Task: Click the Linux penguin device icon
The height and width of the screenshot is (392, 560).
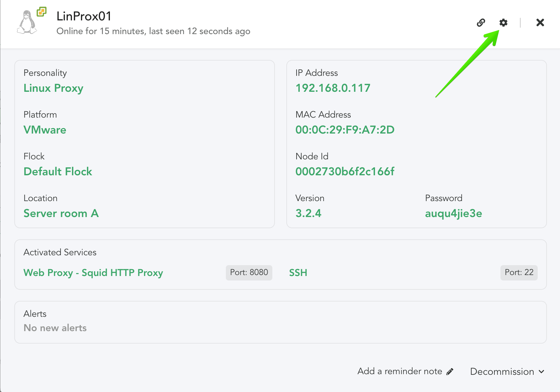Action: point(27,22)
